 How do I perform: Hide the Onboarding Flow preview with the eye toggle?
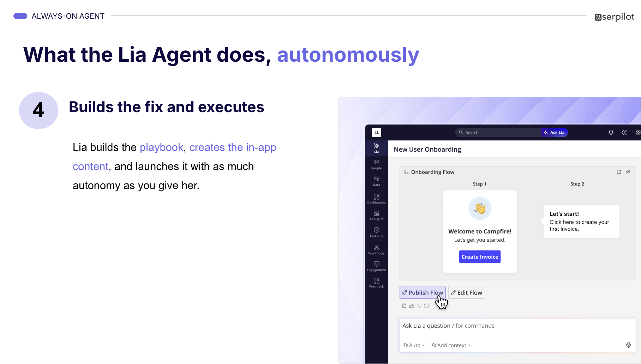coord(628,172)
